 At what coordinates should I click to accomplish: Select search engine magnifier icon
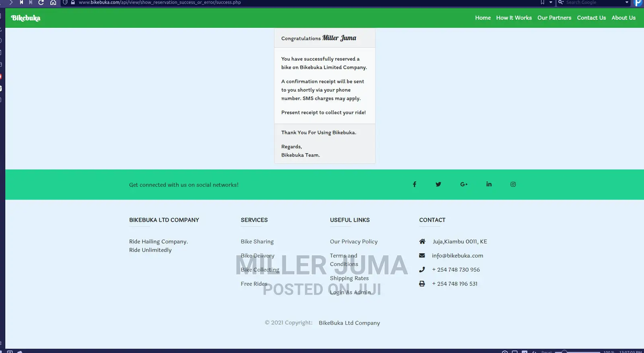tap(561, 2)
